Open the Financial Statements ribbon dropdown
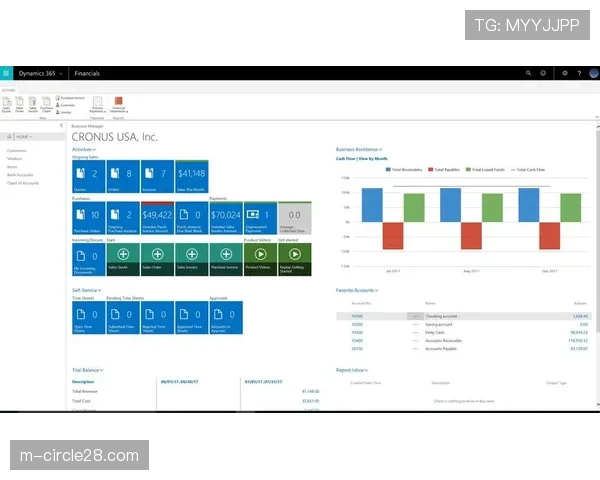Image resolution: width=600 pixels, height=480 pixels. [119, 105]
